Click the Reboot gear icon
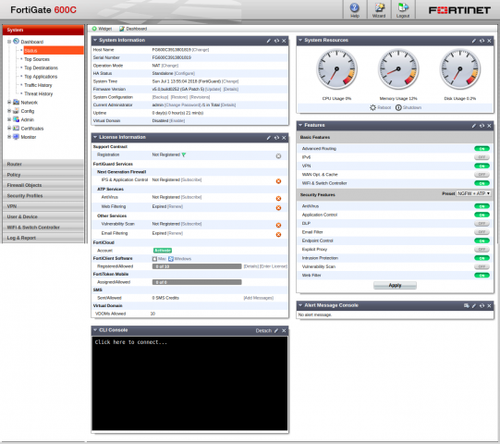Viewport: 500px width, 444px height. pyautogui.click(x=373, y=107)
